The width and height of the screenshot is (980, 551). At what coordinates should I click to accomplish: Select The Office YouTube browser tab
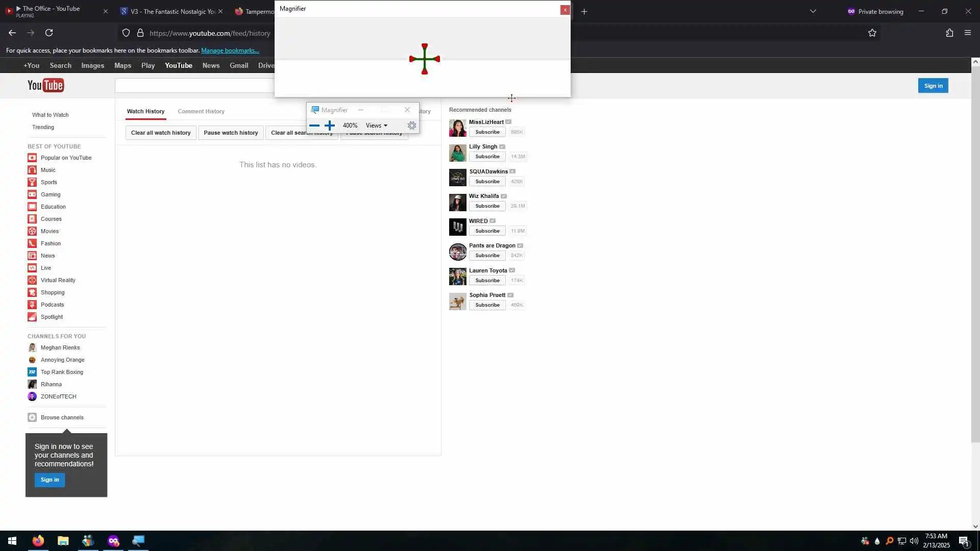[x=51, y=11]
